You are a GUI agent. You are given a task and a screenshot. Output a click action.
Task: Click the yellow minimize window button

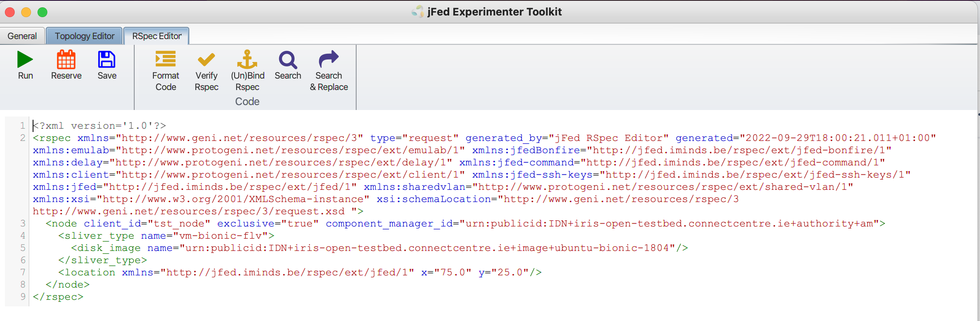click(26, 12)
